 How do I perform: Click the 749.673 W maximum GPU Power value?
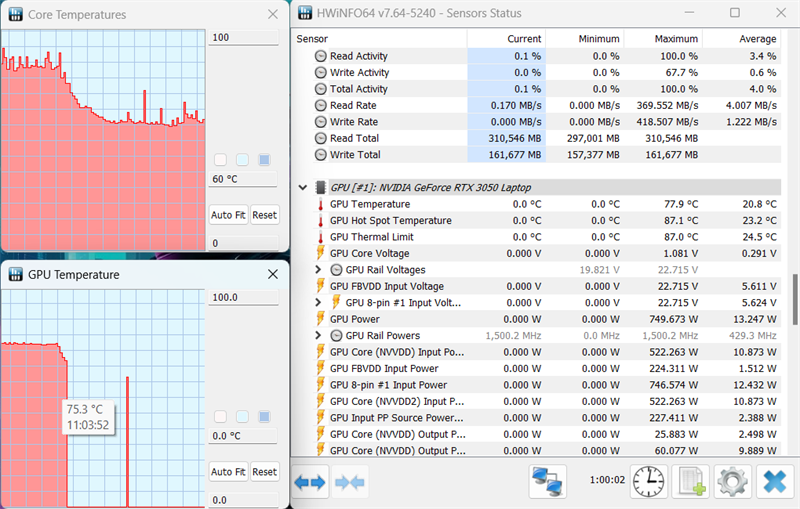point(673,319)
